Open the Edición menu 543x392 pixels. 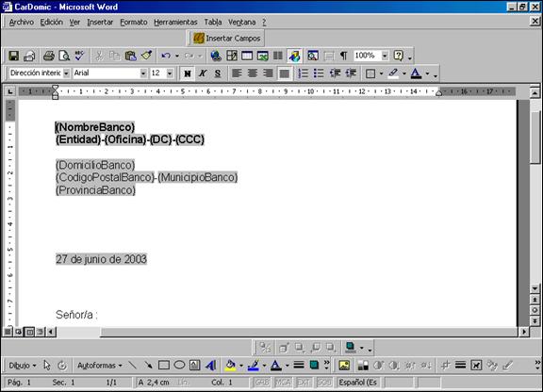(51, 23)
